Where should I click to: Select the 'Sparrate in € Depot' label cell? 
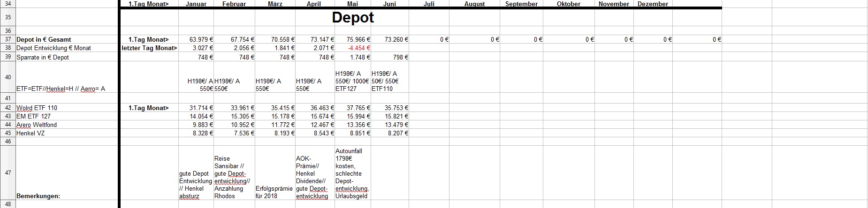click(67, 57)
